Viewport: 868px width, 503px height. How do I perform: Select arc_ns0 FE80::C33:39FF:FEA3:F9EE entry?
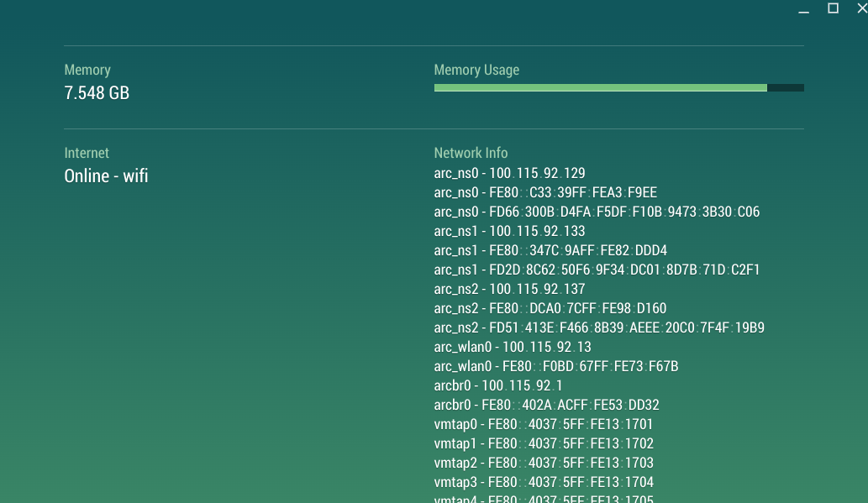tap(545, 192)
